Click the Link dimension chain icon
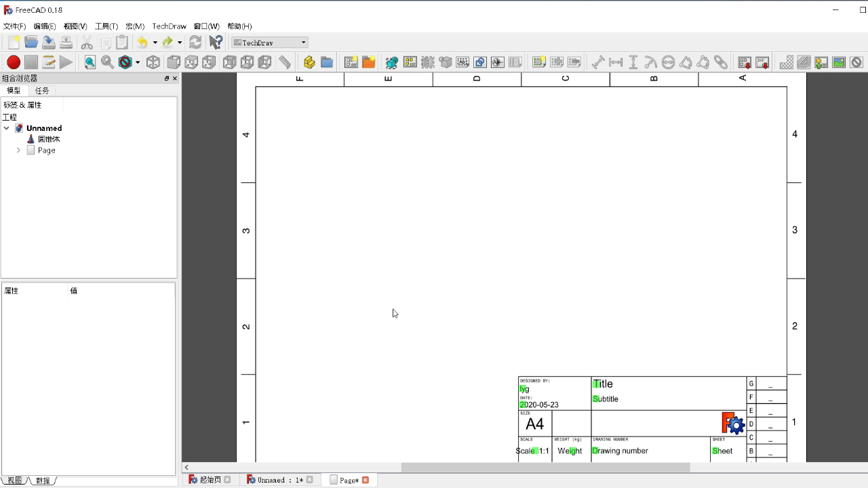 tap(721, 62)
